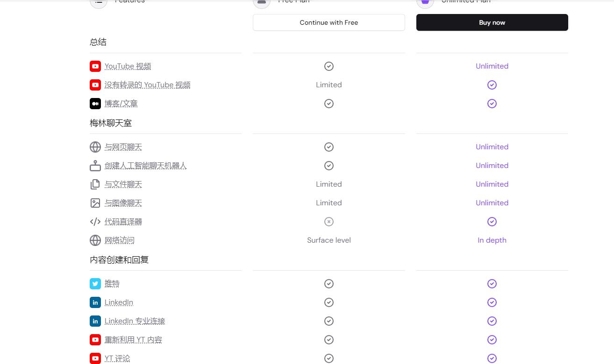Image resolution: width=614 pixels, height=364 pixels.
Task: Open the 代码直译器 feature link
Action: 123,222
